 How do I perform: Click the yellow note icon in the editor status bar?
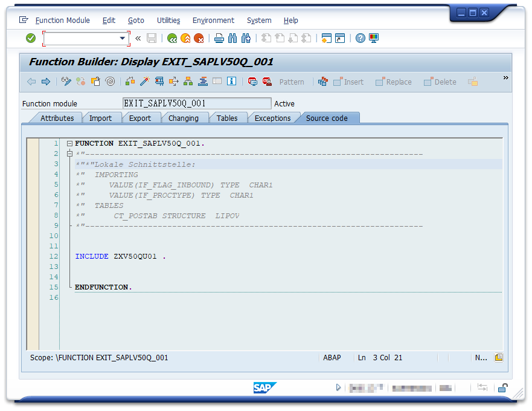[x=499, y=357]
